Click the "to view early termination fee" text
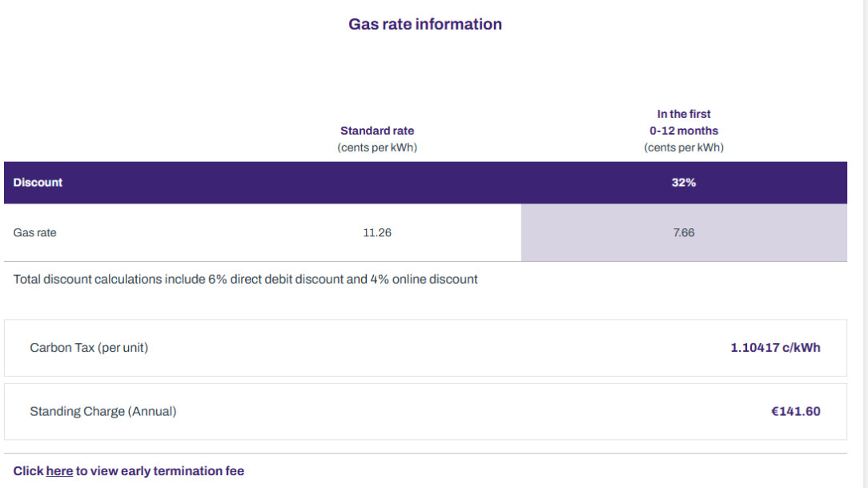This screenshot has width=868, height=488. click(x=160, y=471)
